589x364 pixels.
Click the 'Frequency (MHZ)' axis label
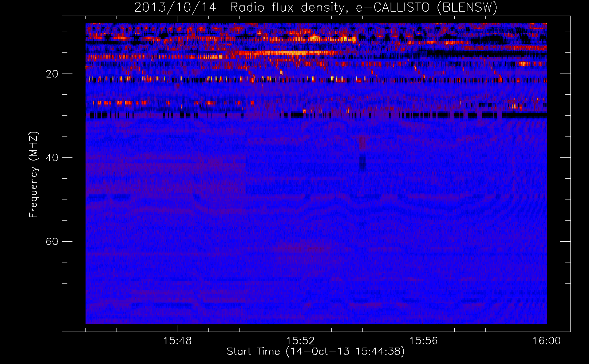pyautogui.click(x=33, y=175)
